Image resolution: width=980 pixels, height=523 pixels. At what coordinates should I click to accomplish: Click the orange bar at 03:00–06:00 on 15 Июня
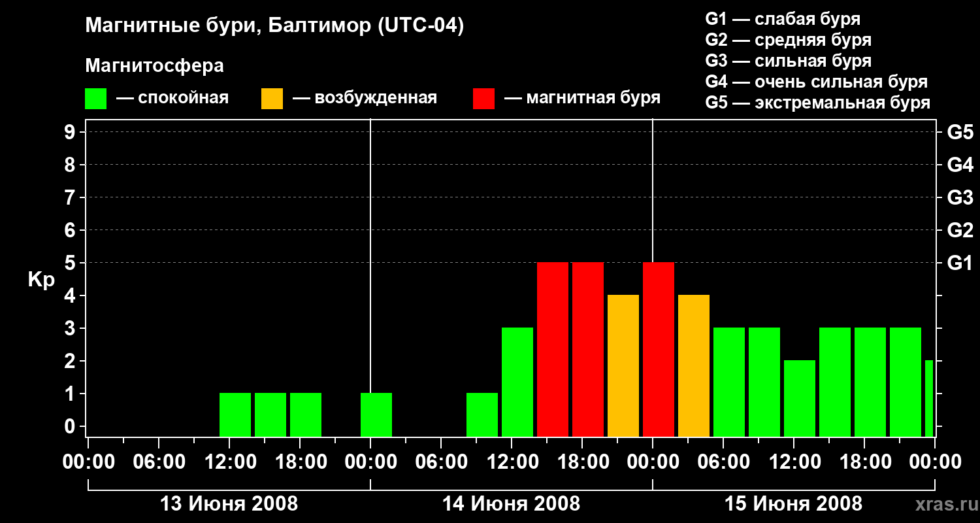pos(694,365)
